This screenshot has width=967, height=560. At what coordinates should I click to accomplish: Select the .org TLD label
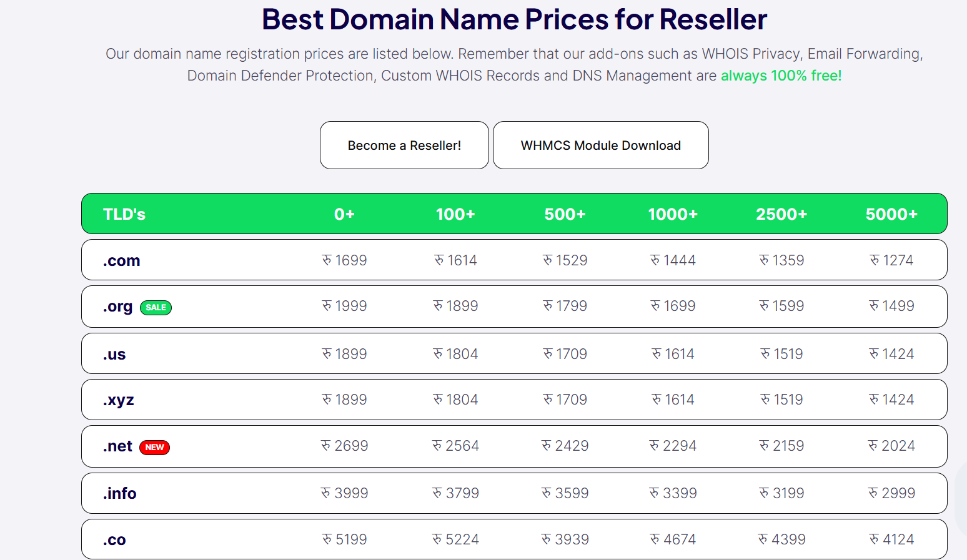tap(118, 307)
